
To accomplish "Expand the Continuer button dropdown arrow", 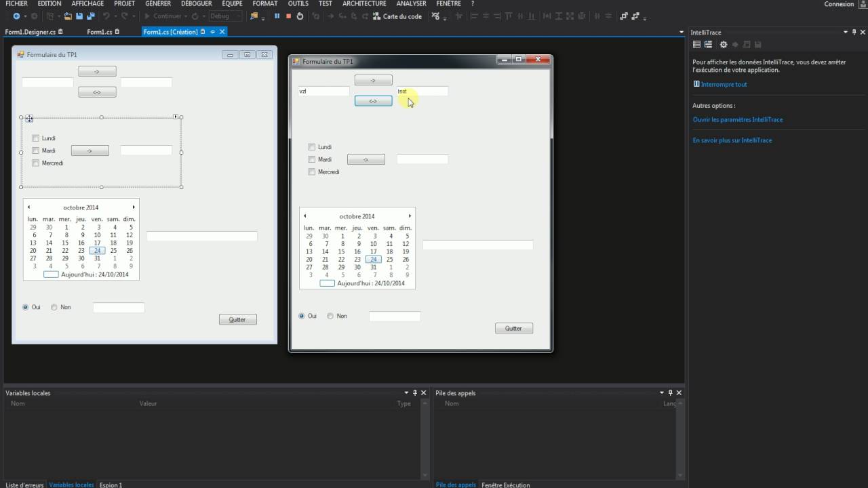I will click(x=186, y=16).
